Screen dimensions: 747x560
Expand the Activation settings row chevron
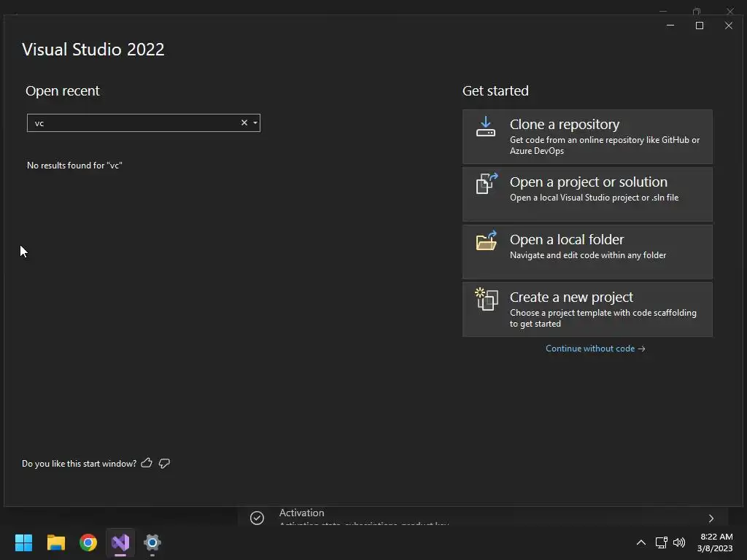click(711, 518)
